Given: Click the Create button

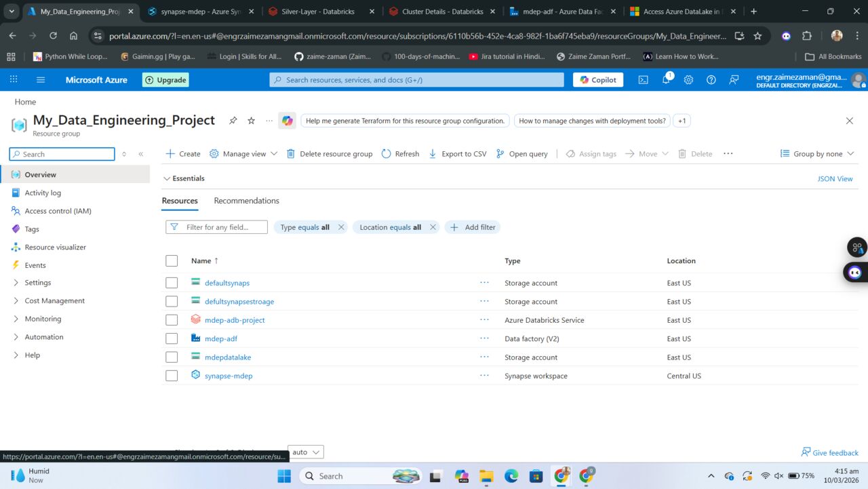Looking at the screenshot, I should pos(183,154).
